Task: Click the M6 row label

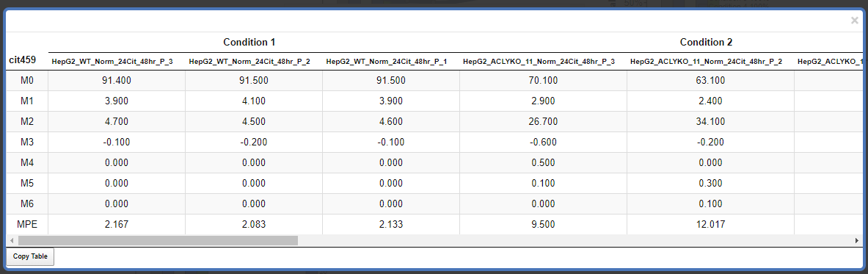Action: point(27,203)
